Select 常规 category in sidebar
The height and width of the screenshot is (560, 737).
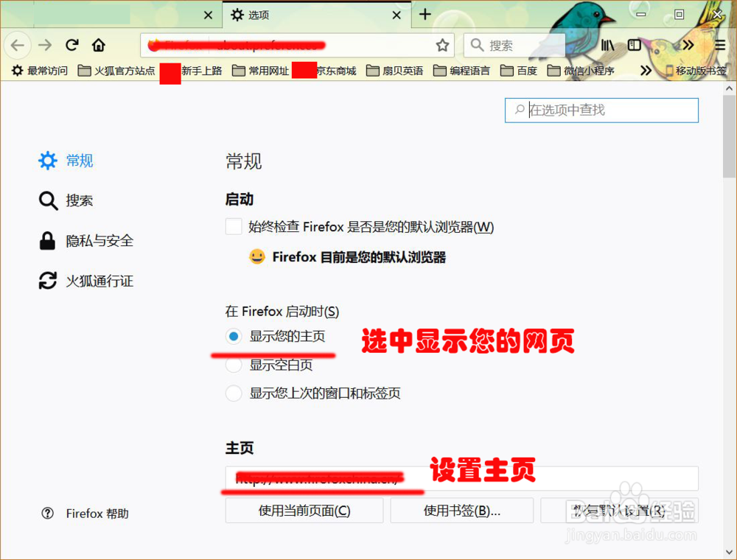tap(66, 161)
